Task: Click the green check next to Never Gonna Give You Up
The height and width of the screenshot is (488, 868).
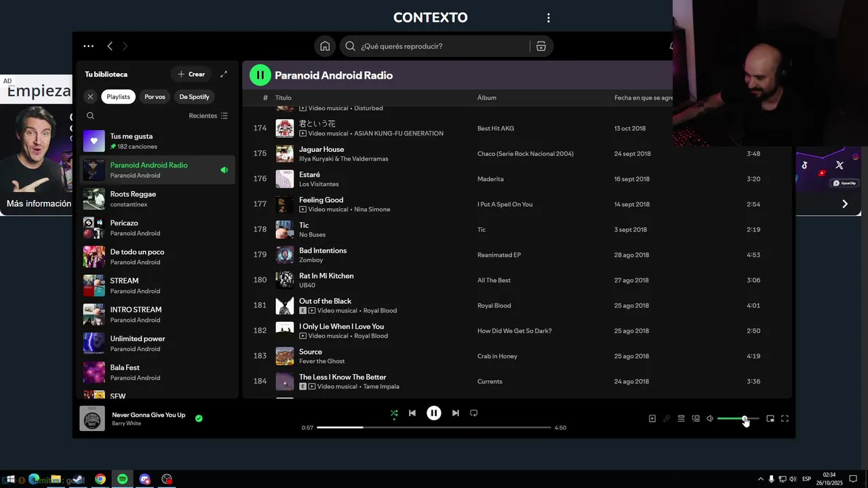Action: pyautogui.click(x=199, y=418)
